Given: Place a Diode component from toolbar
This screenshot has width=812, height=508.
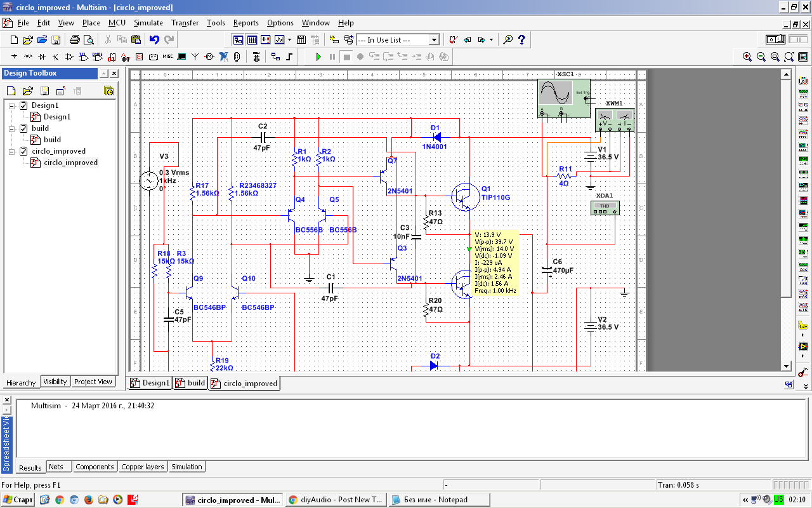Looking at the screenshot, I should (x=42, y=57).
